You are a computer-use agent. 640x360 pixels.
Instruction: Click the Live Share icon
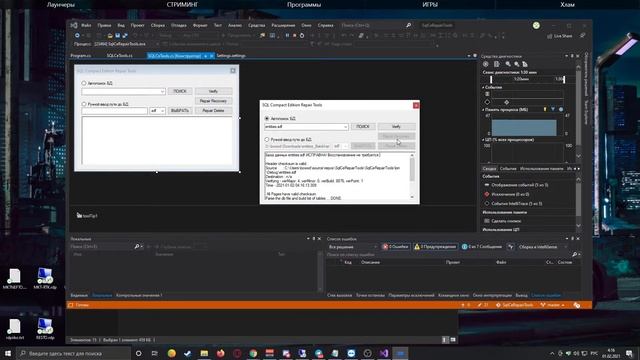(560, 36)
